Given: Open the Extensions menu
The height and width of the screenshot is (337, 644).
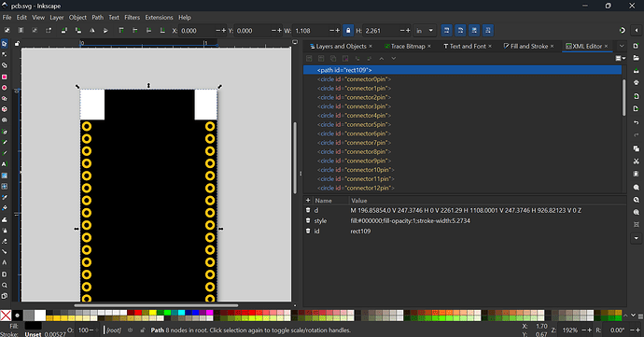Looking at the screenshot, I should [x=159, y=17].
